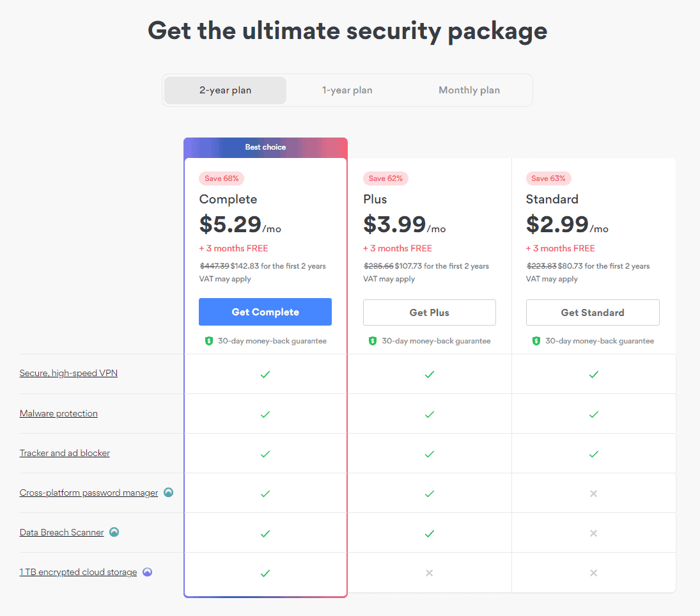Open the Malware protection link

58,413
